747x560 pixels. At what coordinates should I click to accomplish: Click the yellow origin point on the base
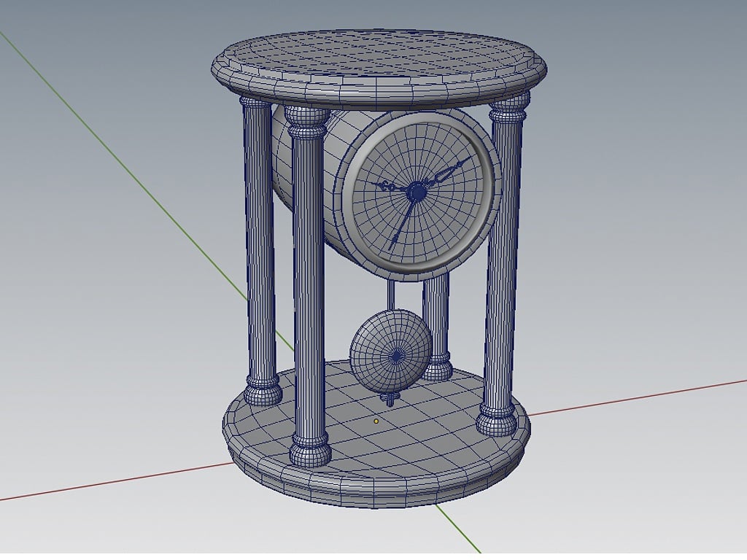coord(376,421)
